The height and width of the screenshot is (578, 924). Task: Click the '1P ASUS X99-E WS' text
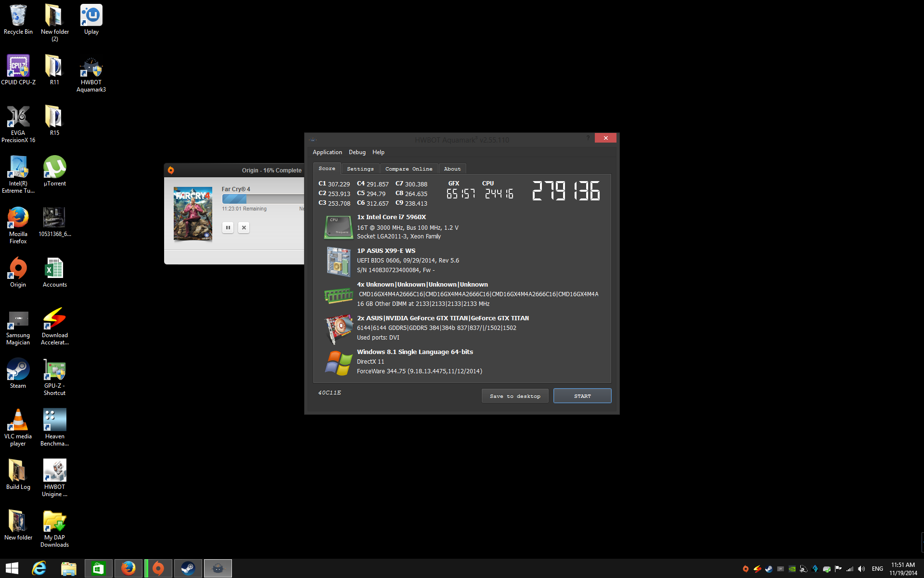click(x=386, y=251)
